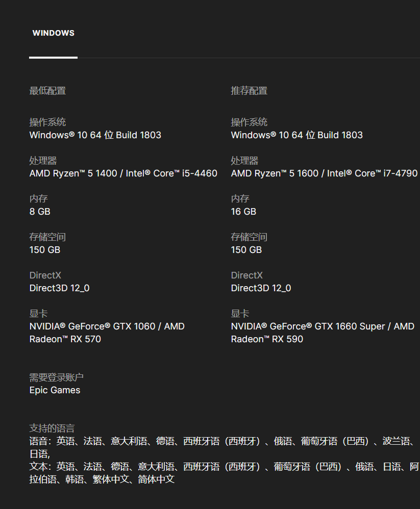Viewport: 420px width, 509px height.
Task: Click the 16 GB memory value
Action: click(243, 212)
